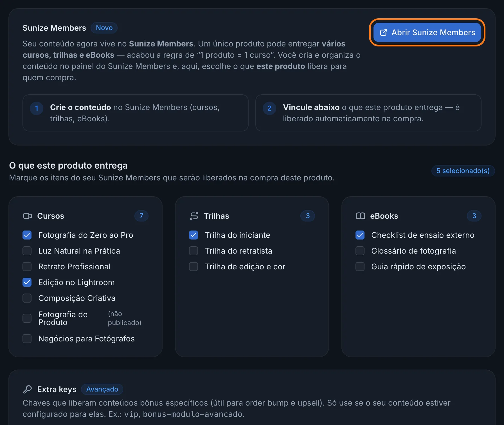Image resolution: width=504 pixels, height=425 pixels.
Task: Uncheck Fotografia do Zero ao Pro
Action: coord(27,235)
